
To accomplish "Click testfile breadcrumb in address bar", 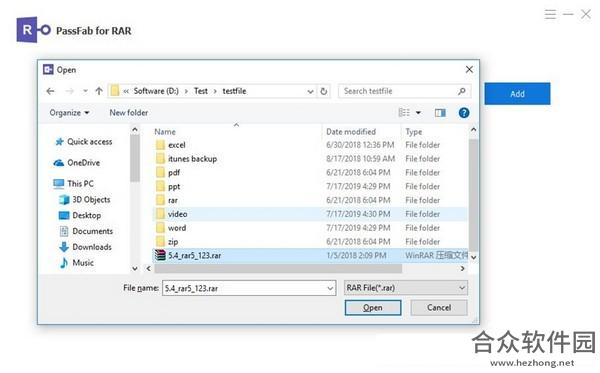I will (234, 91).
